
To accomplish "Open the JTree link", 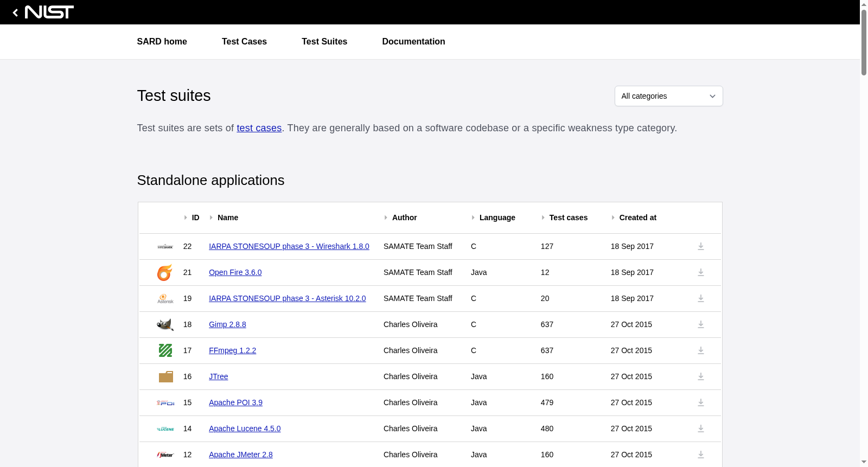I will point(218,376).
